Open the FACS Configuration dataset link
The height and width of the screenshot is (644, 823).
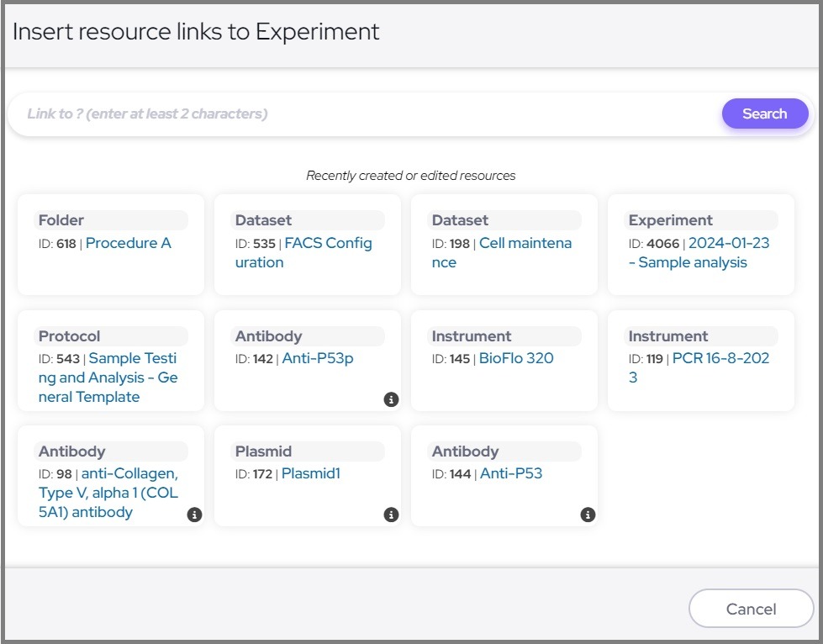pyautogui.click(x=327, y=244)
